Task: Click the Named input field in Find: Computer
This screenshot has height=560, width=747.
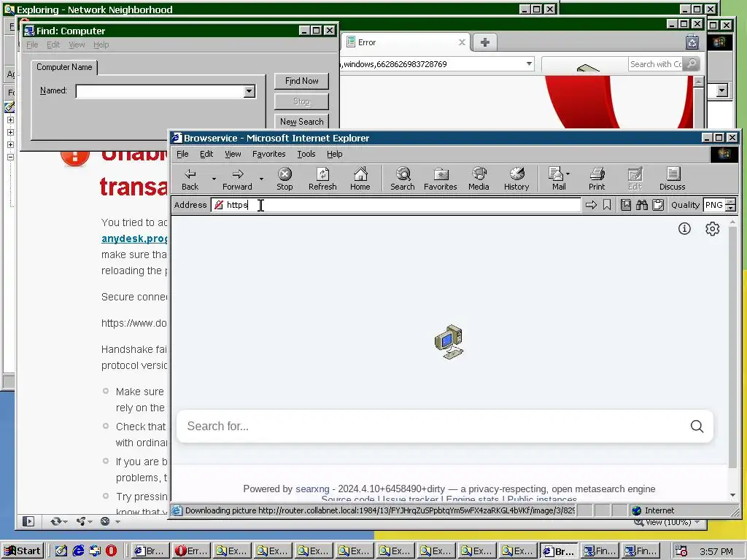Action: [x=160, y=91]
